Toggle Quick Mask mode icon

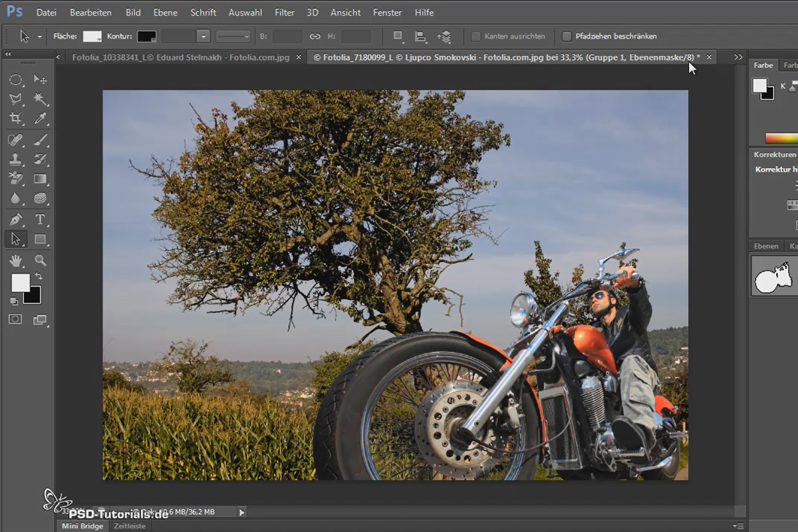click(x=15, y=319)
